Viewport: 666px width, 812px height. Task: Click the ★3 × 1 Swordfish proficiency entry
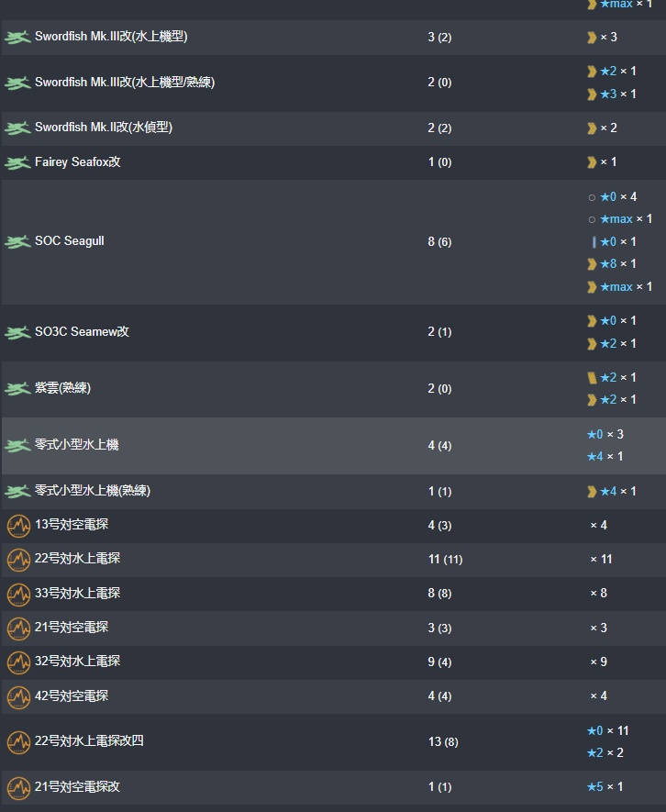(612, 95)
